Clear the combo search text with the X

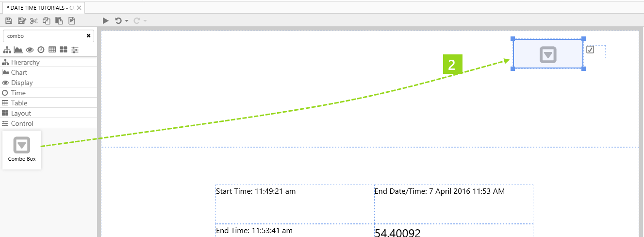point(88,36)
